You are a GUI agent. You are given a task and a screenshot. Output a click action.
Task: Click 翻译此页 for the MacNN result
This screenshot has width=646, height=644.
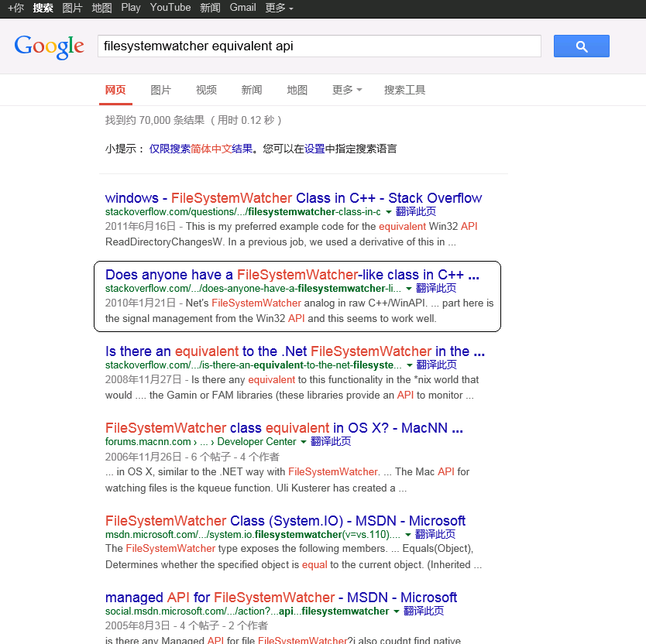pos(331,441)
